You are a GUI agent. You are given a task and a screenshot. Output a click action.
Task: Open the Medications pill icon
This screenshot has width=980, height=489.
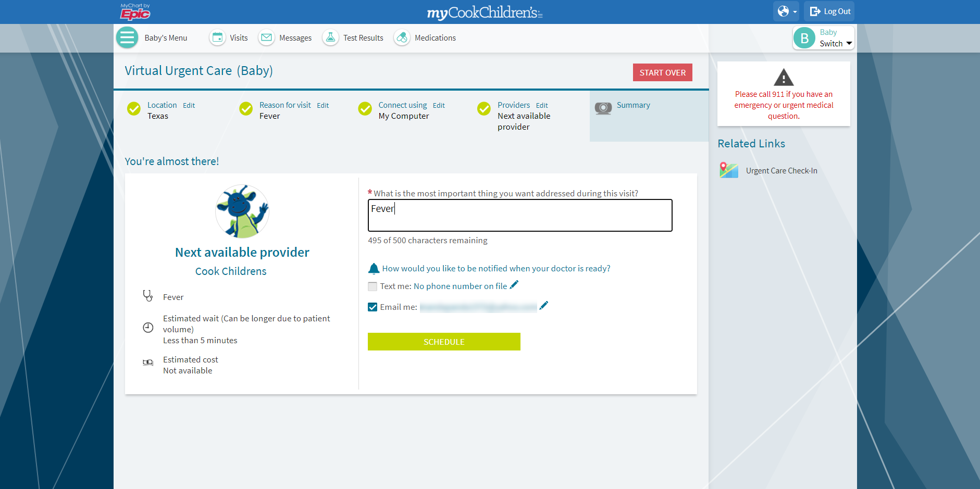pos(402,37)
